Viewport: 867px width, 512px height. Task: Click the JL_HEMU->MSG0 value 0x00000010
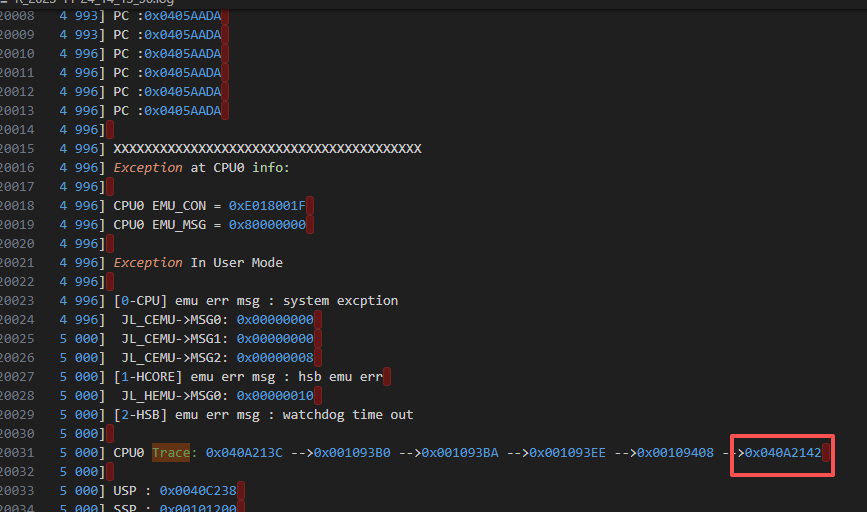275,396
